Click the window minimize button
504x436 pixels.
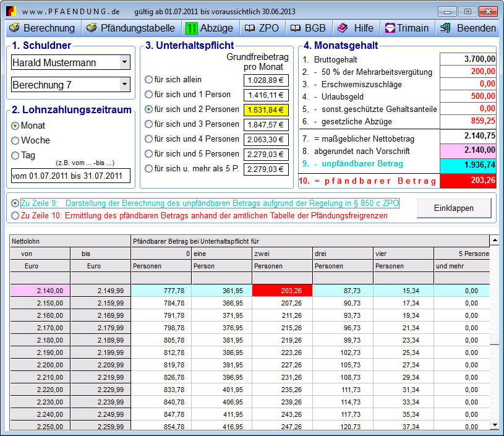click(x=447, y=12)
